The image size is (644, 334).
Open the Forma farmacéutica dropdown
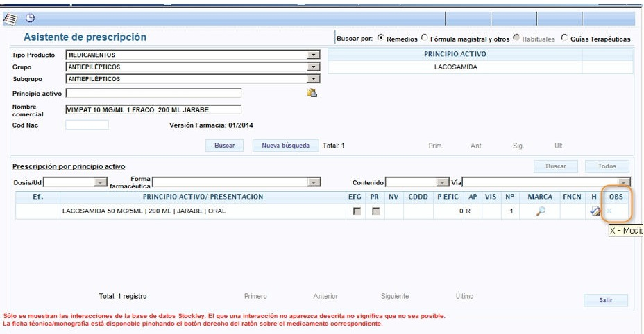click(x=314, y=182)
